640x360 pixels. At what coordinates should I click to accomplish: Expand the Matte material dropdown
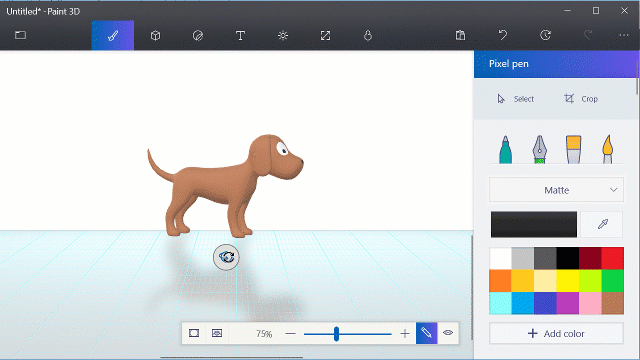tap(556, 190)
